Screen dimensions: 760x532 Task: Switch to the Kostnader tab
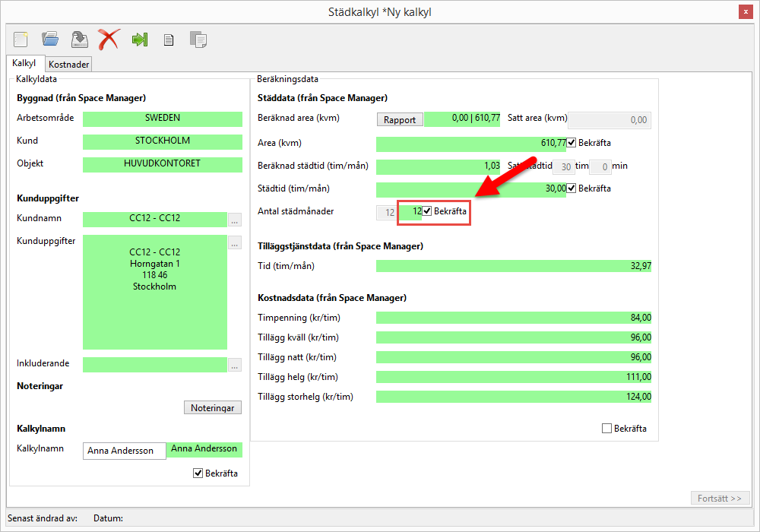coord(69,65)
